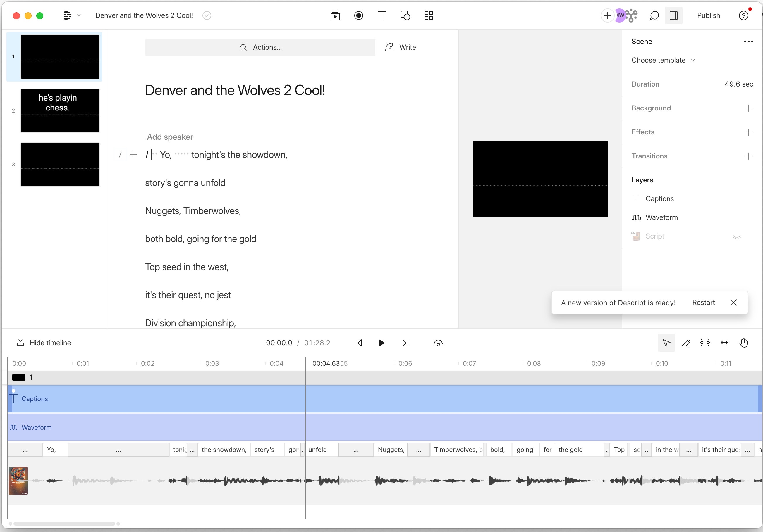The width and height of the screenshot is (763, 532).
Task: Click the scene slash marker beside script
Action: click(x=120, y=155)
